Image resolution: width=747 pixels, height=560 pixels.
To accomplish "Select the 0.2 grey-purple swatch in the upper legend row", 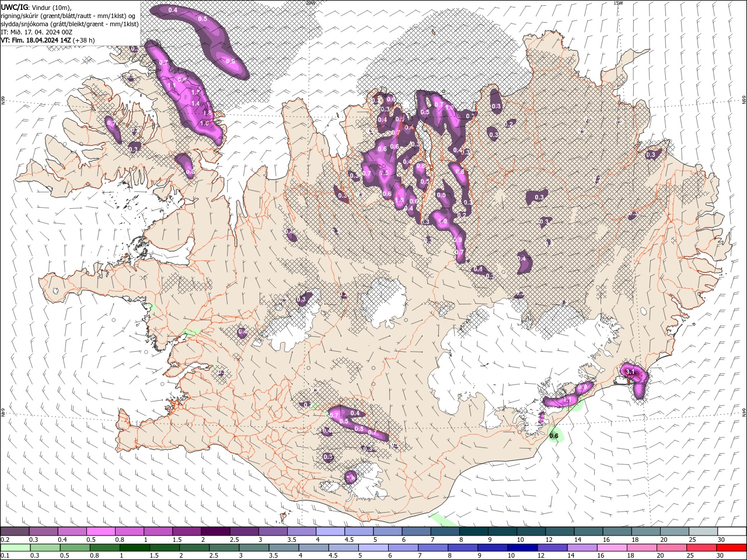I will pos(15,531).
